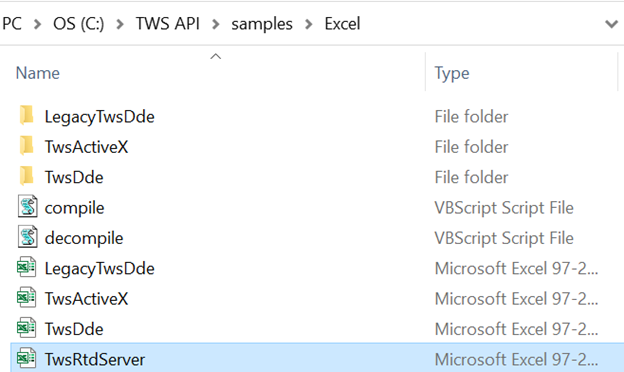Open the address bar history dropdown
This screenshot has width=624, height=372.
pyautogui.click(x=611, y=24)
